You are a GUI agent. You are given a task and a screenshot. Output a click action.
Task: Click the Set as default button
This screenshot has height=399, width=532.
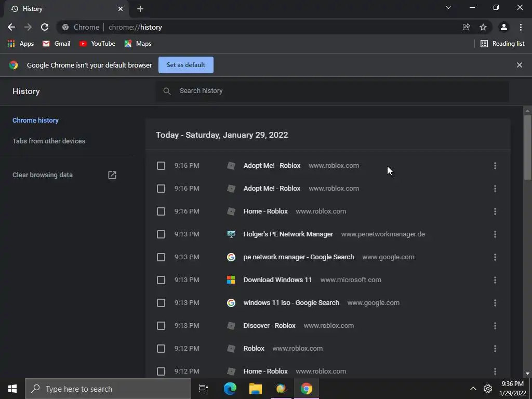click(x=186, y=65)
